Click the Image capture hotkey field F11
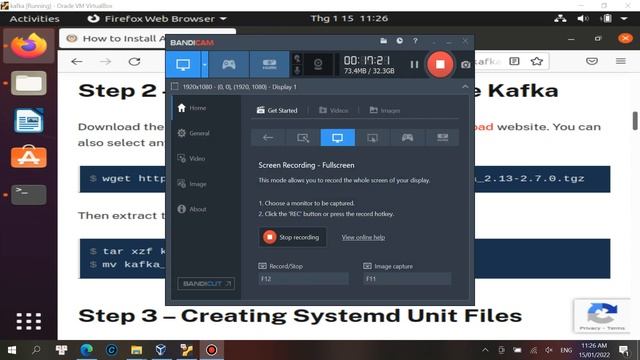The height and width of the screenshot is (360, 640). [407, 279]
